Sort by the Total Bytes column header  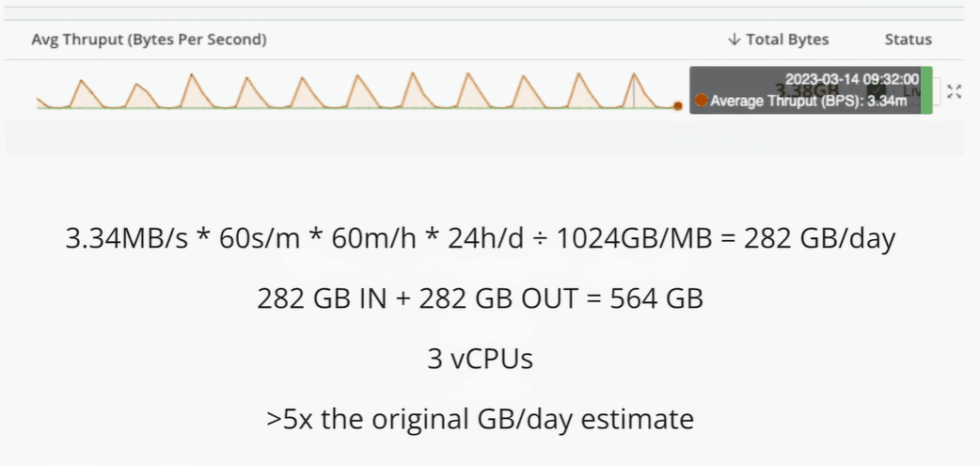787,40
